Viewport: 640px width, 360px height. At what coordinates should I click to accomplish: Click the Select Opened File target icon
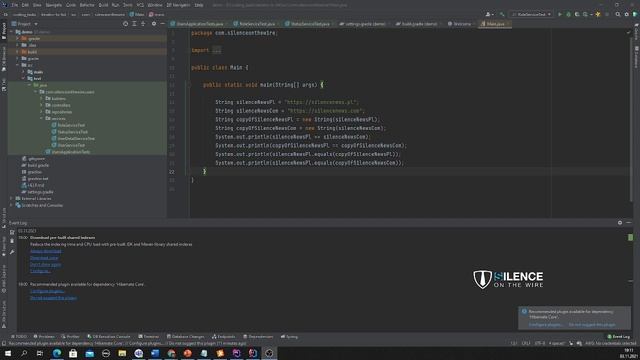pos(125,24)
